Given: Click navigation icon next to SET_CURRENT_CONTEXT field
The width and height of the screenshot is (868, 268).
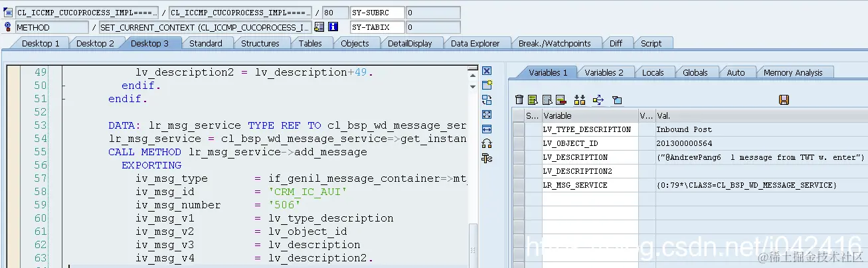Looking at the screenshot, I should coord(319,27).
